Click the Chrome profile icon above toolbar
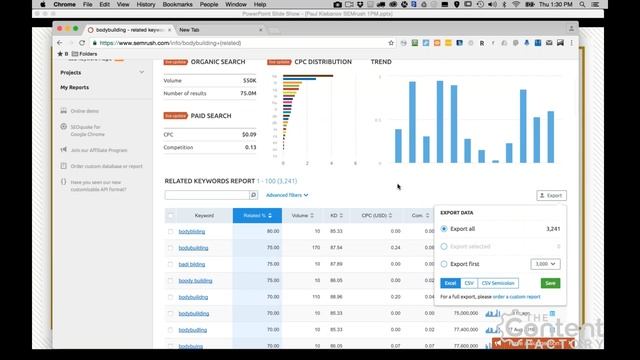 click(x=571, y=28)
